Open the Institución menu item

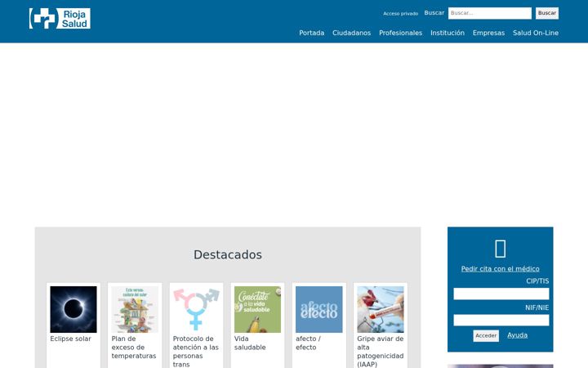[x=448, y=33]
